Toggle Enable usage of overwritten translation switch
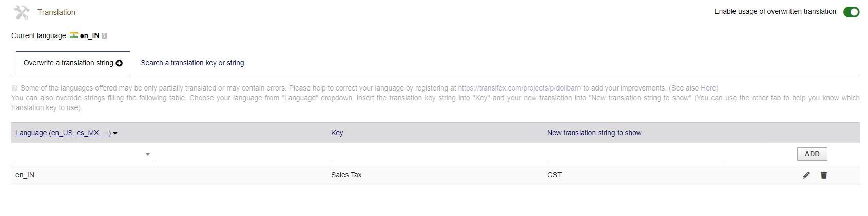 pos(852,12)
